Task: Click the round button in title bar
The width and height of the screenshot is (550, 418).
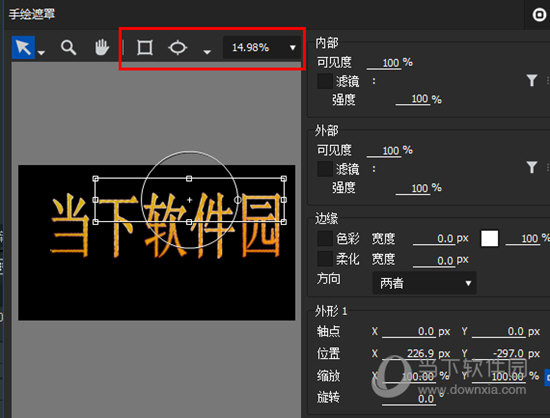Action: pyautogui.click(x=539, y=14)
